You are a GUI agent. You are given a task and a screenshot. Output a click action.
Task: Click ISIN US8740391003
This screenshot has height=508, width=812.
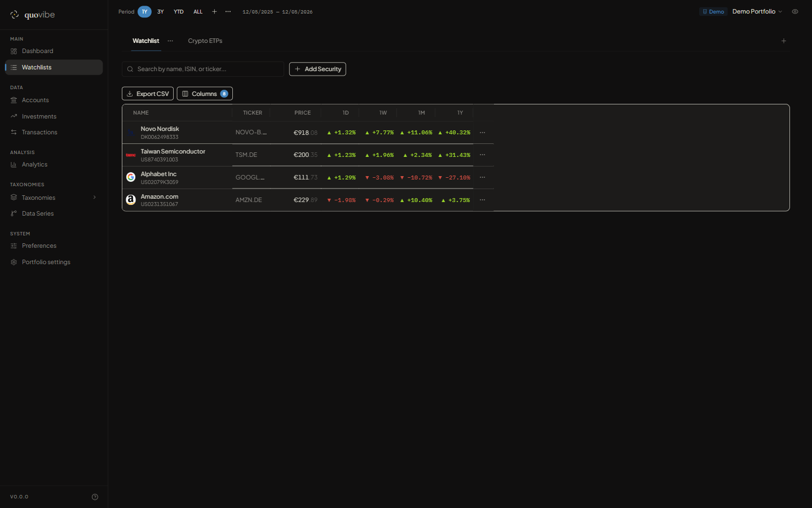coord(160,160)
